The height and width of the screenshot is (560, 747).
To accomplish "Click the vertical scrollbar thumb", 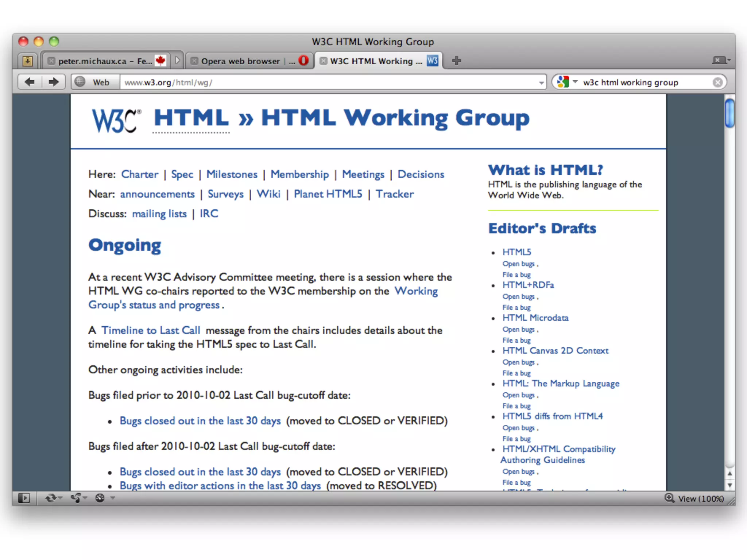I will click(x=729, y=113).
